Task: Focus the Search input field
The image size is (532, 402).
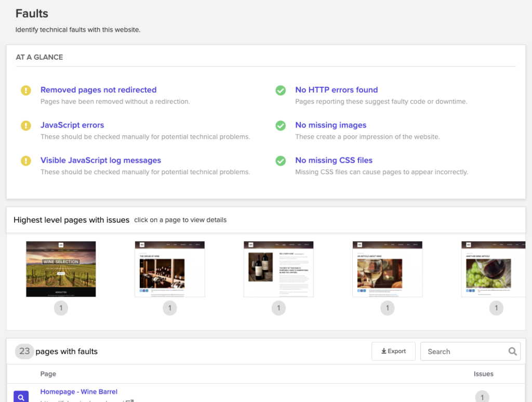Action: (x=470, y=352)
